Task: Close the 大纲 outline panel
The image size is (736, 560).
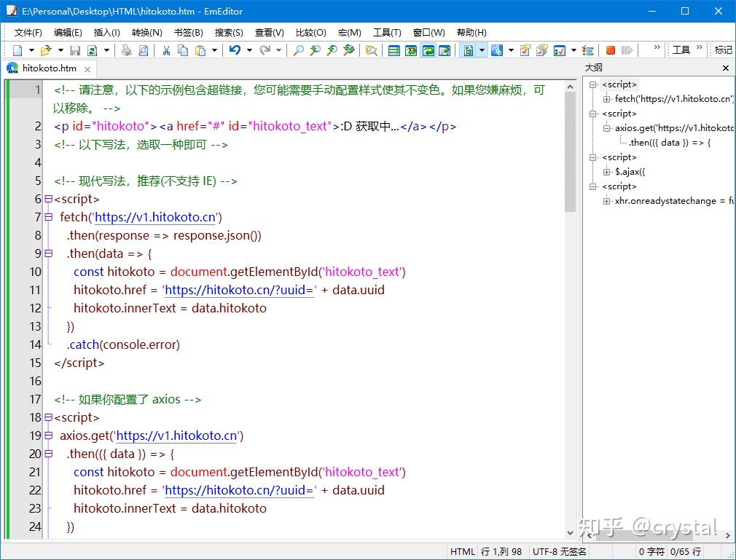Action: 726,68
